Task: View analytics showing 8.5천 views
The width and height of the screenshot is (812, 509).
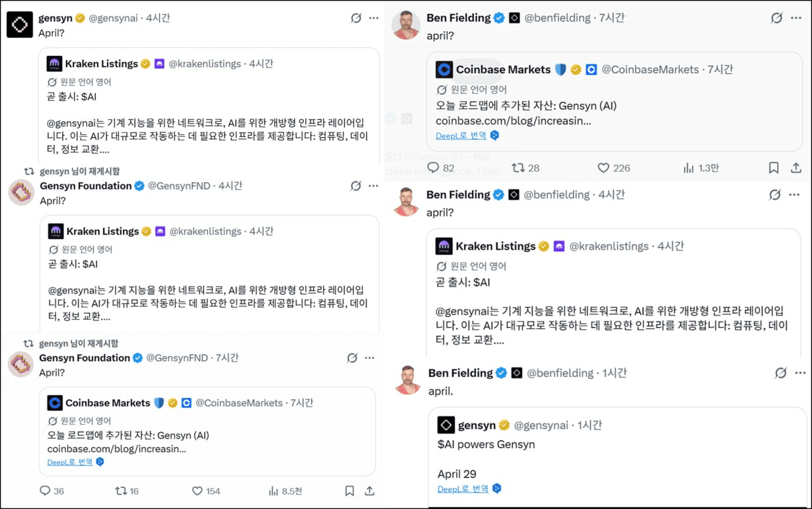Action: (274, 491)
